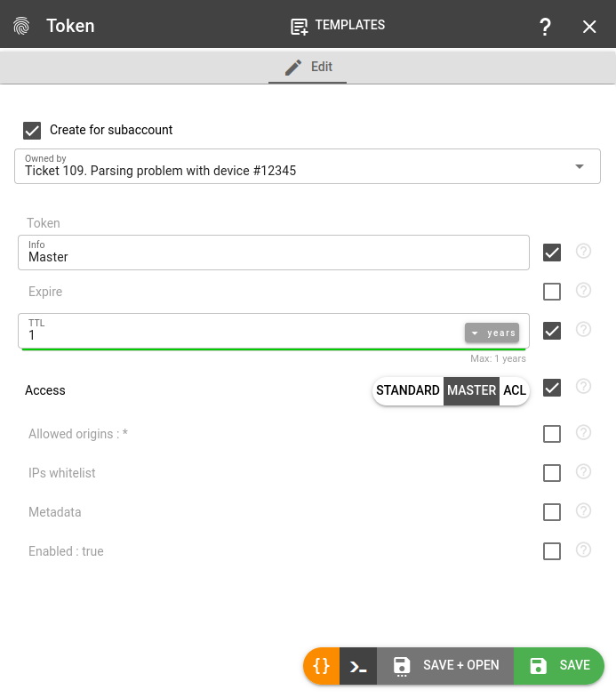The height and width of the screenshot is (698, 616).
Task: Open the Templates menu in header
Action: 338,26
